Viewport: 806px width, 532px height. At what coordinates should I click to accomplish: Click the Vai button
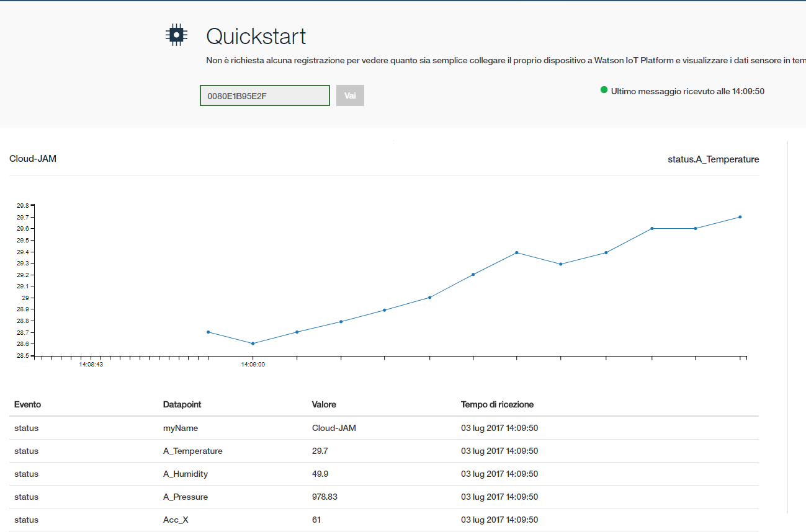pyautogui.click(x=350, y=95)
